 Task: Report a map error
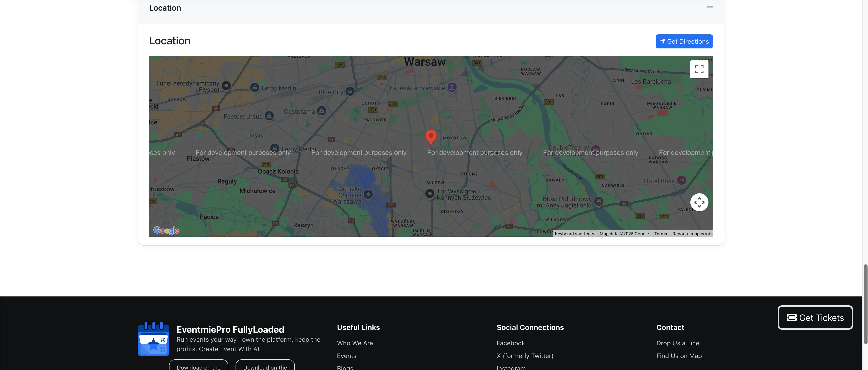[691, 234]
